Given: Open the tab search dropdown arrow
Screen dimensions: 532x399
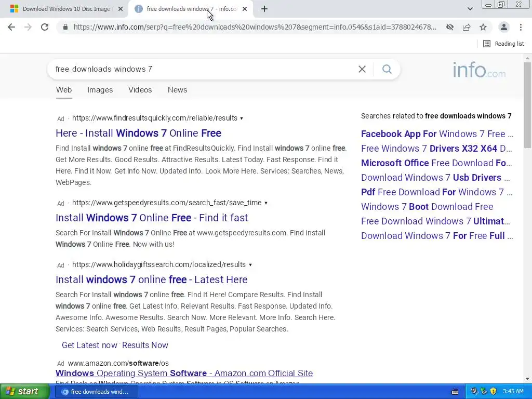Looking at the screenshot, I should click(470, 9).
